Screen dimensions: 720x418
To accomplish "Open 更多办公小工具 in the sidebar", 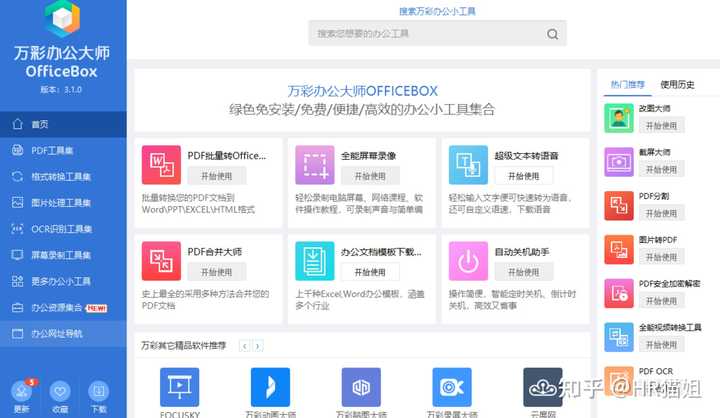I will pyautogui.click(x=63, y=281).
